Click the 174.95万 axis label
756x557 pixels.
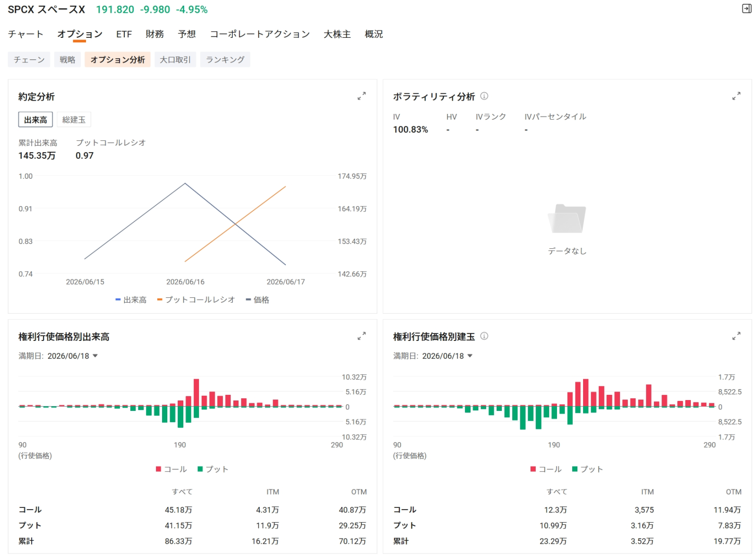click(x=352, y=176)
